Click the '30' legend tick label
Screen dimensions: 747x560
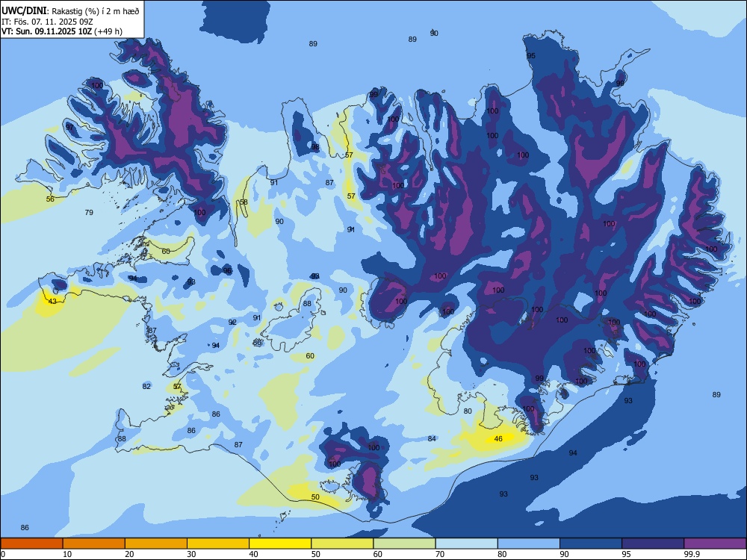(x=191, y=554)
